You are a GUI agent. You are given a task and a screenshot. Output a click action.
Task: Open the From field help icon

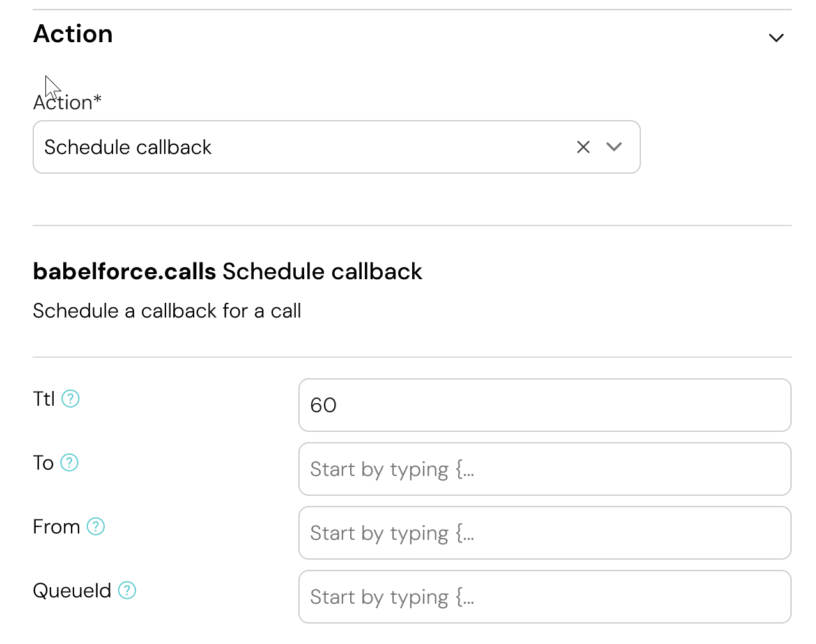click(96, 526)
